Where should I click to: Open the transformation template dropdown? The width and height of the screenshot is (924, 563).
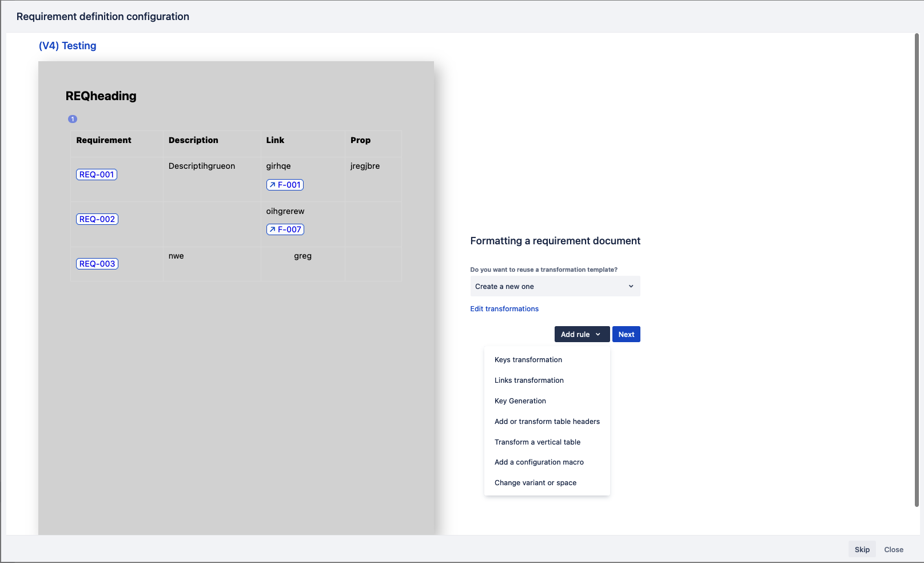tap(555, 286)
